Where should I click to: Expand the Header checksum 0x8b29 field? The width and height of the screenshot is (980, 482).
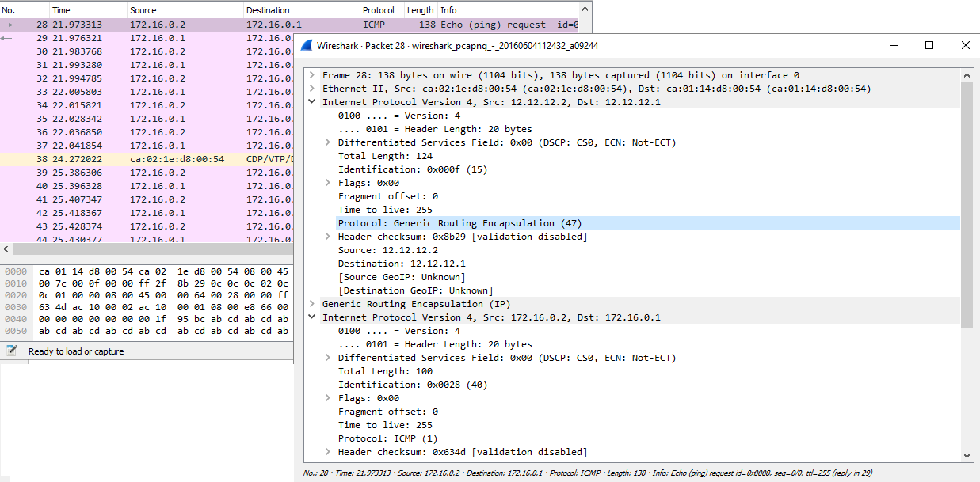pyautogui.click(x=326, y=236)
